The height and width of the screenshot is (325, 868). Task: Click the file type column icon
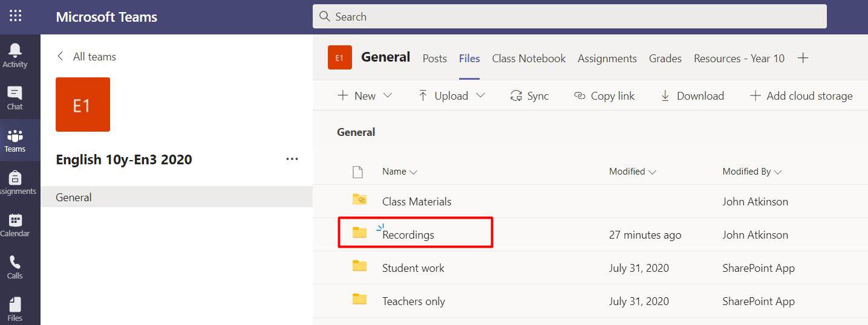click(357, 172)
